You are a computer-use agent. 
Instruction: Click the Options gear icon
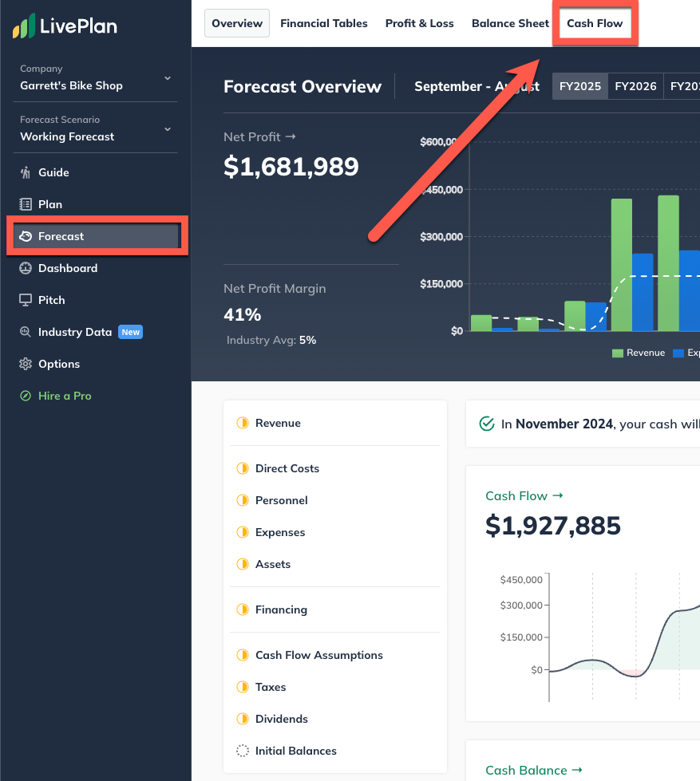[x=26, y=364]
